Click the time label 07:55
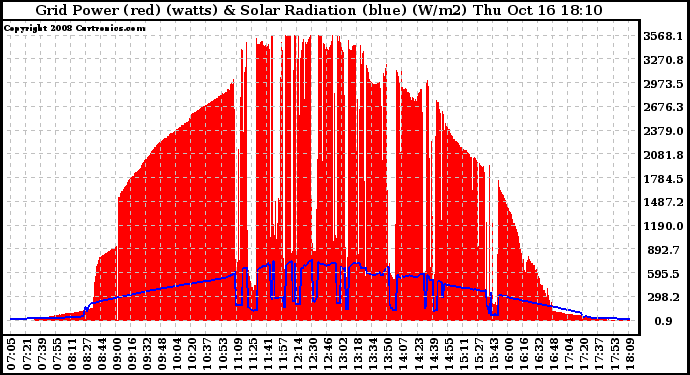 tap(57, 354)
